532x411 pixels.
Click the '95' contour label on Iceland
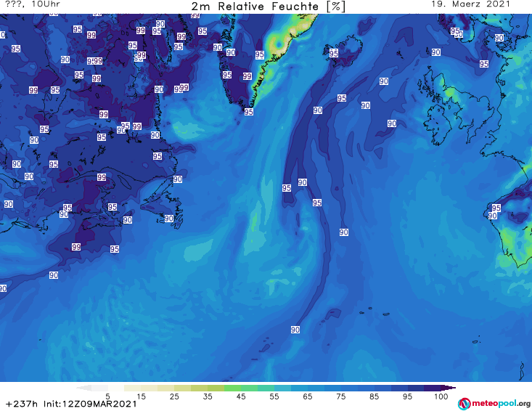point(334,53)
